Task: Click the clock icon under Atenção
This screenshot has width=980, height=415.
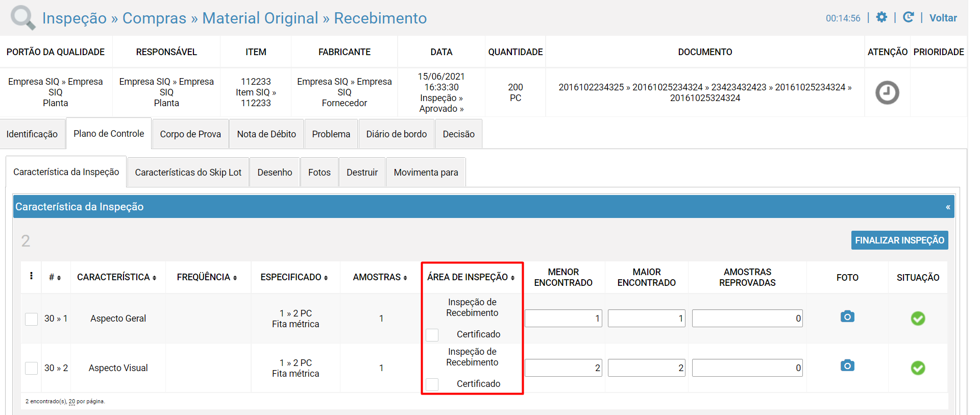Action: click(887, 92)
